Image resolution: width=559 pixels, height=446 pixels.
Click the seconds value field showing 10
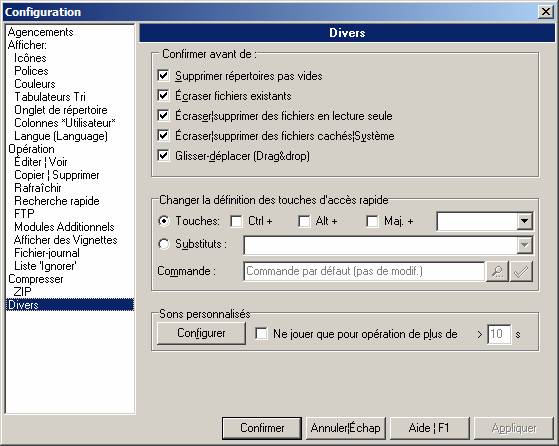(499, 334)
